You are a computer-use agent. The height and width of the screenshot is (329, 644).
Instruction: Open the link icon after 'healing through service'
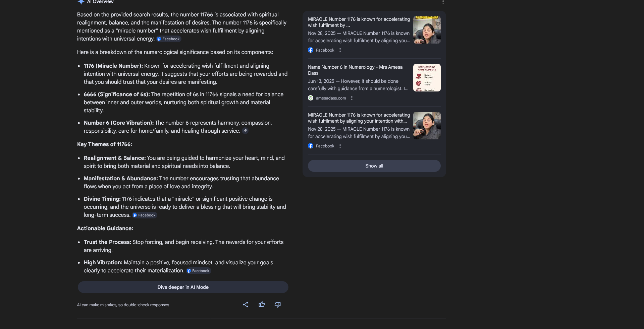pos(245,131)
